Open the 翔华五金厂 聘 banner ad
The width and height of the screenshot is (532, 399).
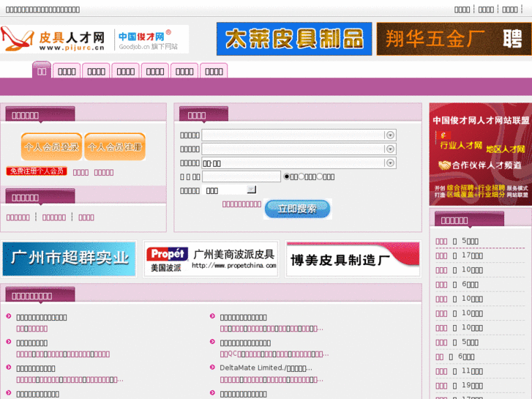click(x=454, y=39)
